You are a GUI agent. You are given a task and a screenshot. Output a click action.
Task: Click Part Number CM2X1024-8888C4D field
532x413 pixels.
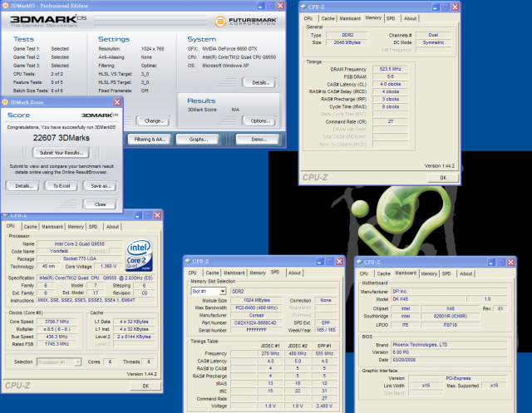256,322
